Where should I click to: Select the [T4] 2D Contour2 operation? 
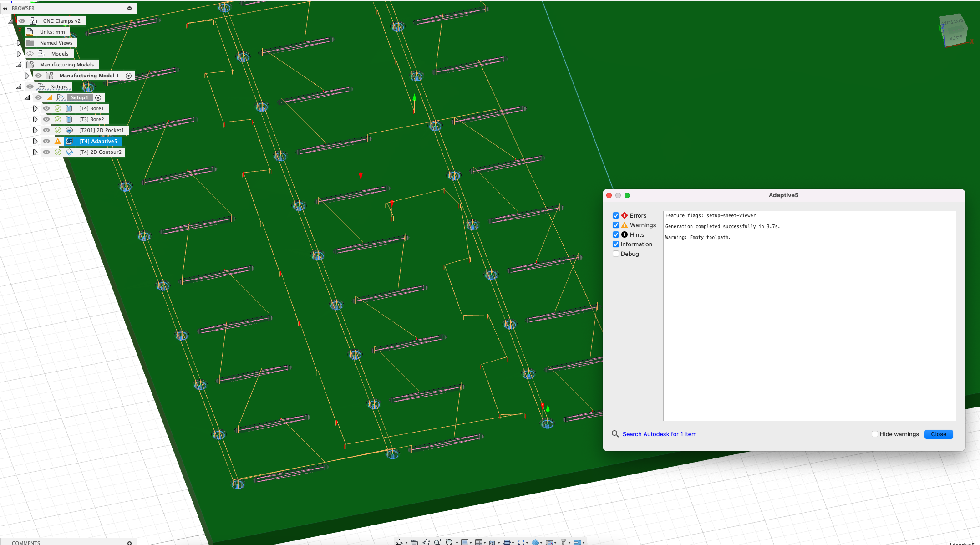(100, 152)
